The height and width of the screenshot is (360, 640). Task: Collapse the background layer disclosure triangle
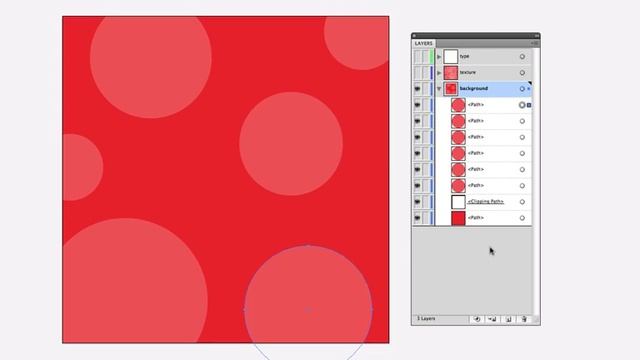tap(439, 89)
